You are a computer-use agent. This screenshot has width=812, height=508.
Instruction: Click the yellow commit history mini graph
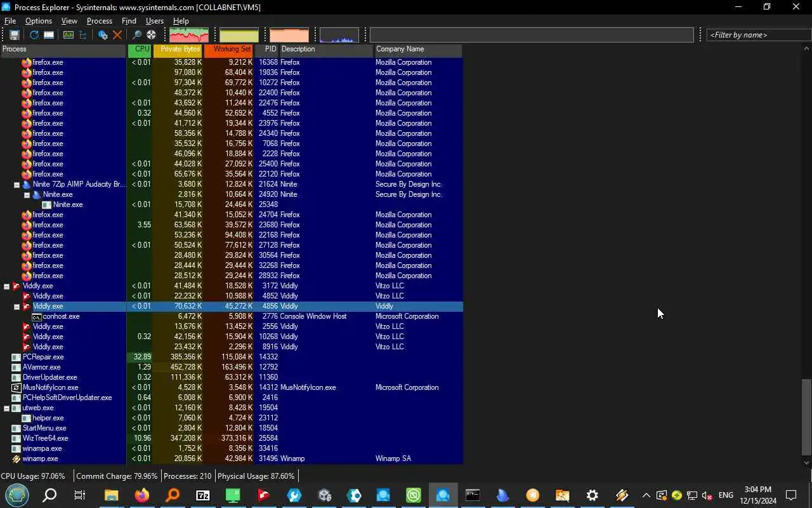[x=239, y=35]
